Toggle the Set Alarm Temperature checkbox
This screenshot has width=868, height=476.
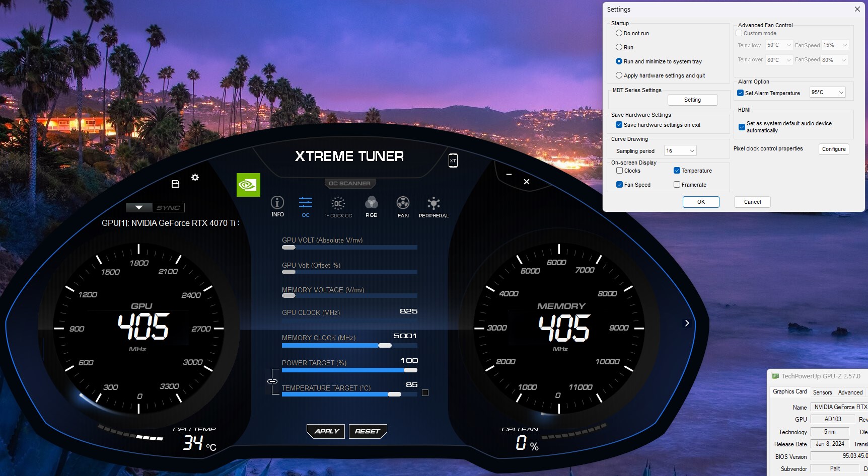(x=740, y=93)
